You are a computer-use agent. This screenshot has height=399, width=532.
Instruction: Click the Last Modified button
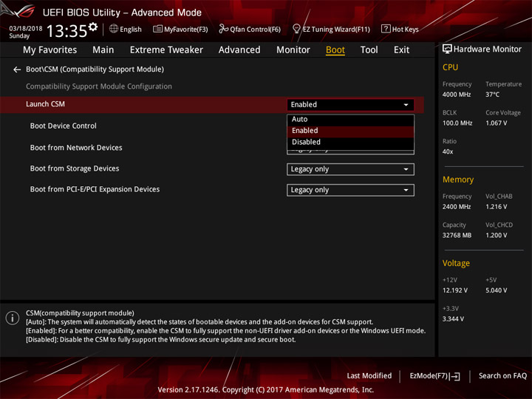tap(369, 375)
